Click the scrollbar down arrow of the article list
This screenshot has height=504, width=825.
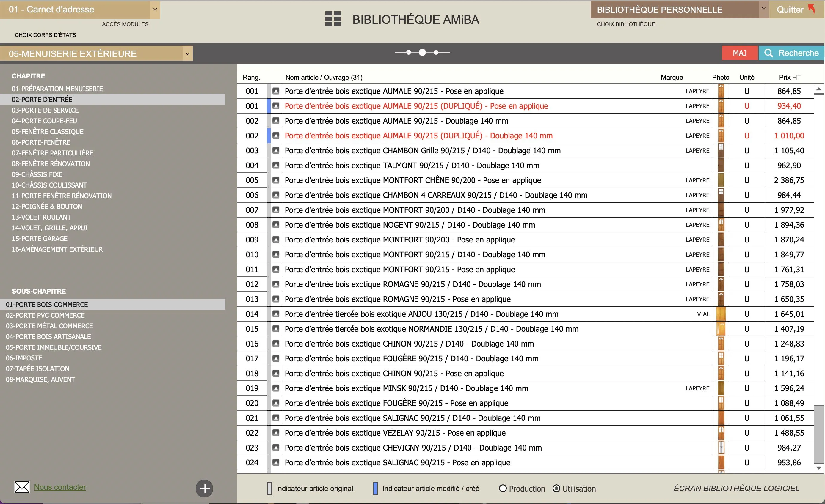[819, 468]
